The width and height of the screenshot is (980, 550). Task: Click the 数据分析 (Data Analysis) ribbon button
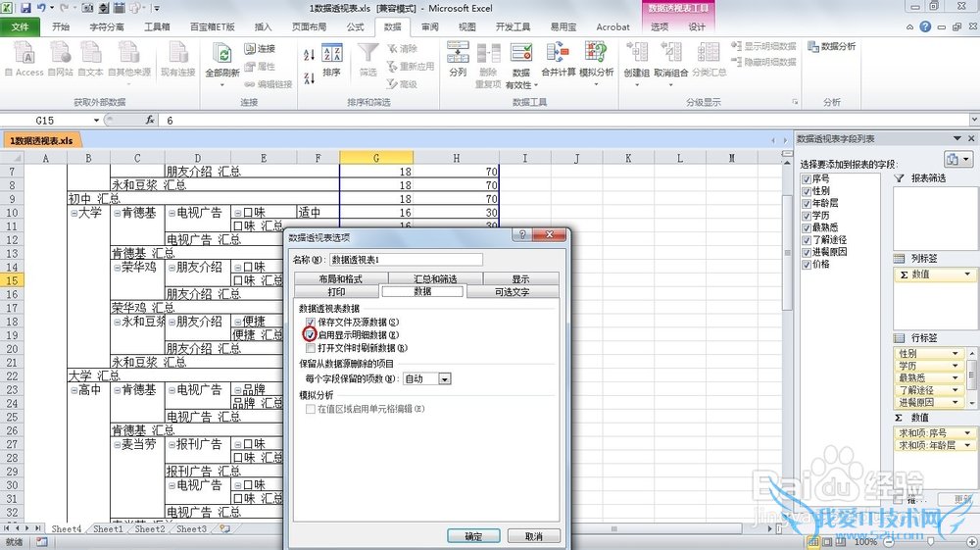[x=831, y=46]
